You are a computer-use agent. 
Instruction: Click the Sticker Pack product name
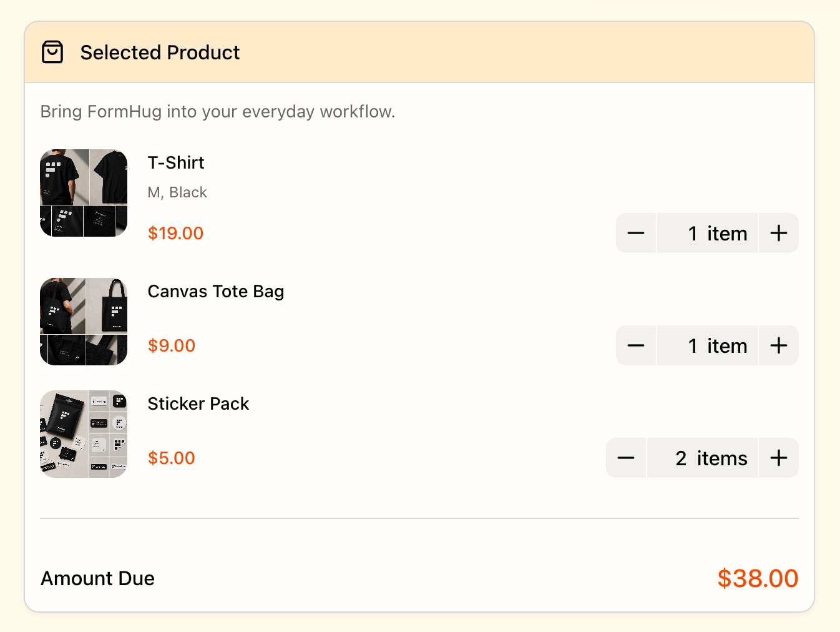pyautogui.click(x=198, y=403)
